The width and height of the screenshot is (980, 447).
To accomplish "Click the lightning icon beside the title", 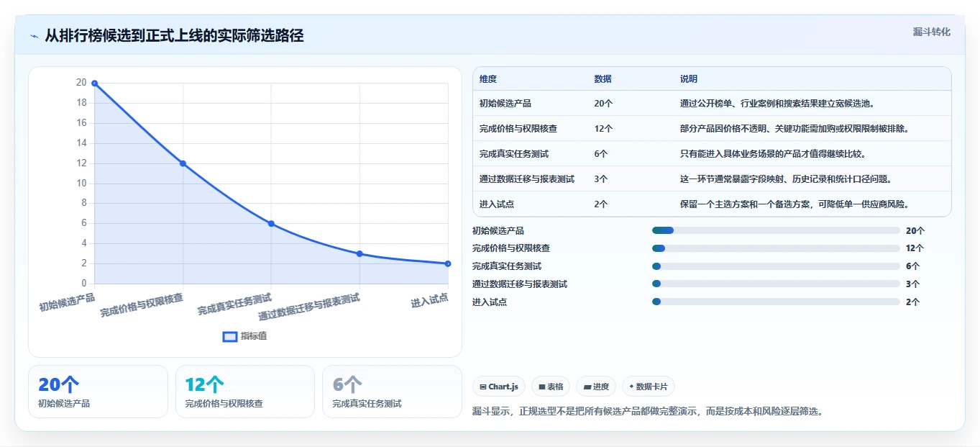I will coord(34,36).
